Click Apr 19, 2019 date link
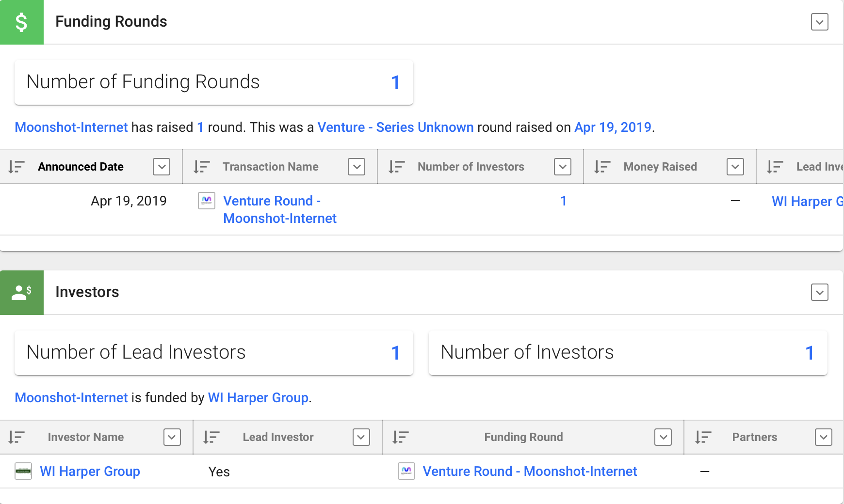The width and height of the screenshot is (844, 504). [x=613, y=127]
